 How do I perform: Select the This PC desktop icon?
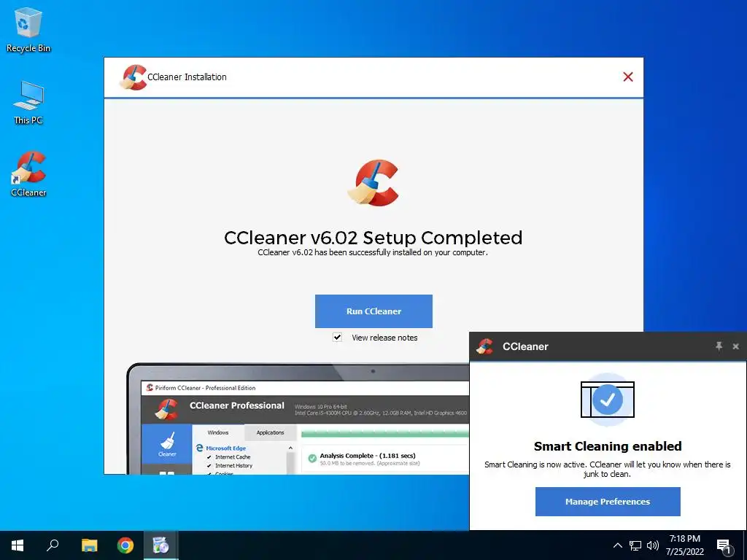(28, 102)
